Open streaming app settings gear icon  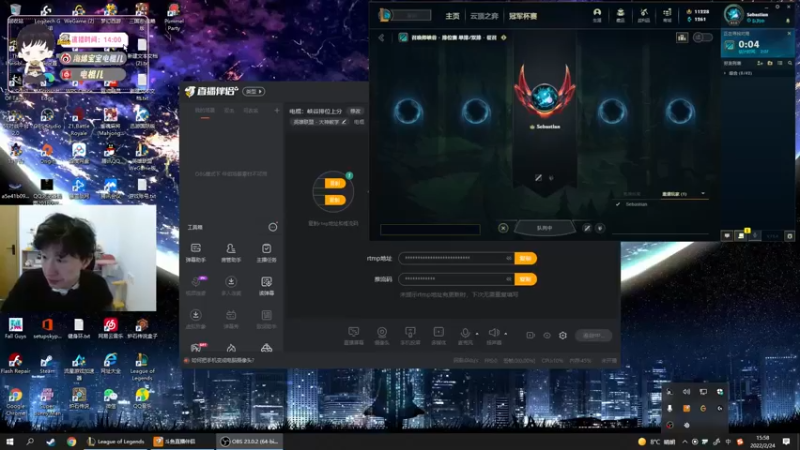pyautogui.click(x=563, y=335)
